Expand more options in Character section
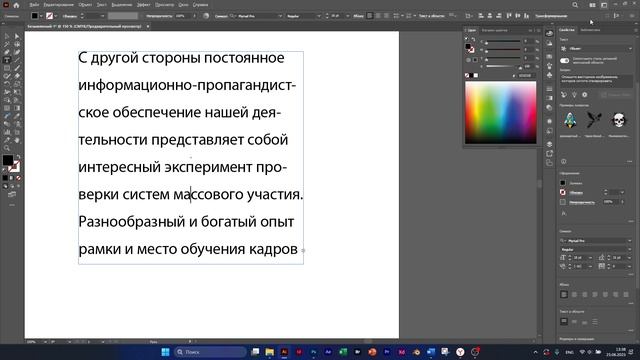The height and width of the screenshot is (360, 640). click(x=631, y=274)
